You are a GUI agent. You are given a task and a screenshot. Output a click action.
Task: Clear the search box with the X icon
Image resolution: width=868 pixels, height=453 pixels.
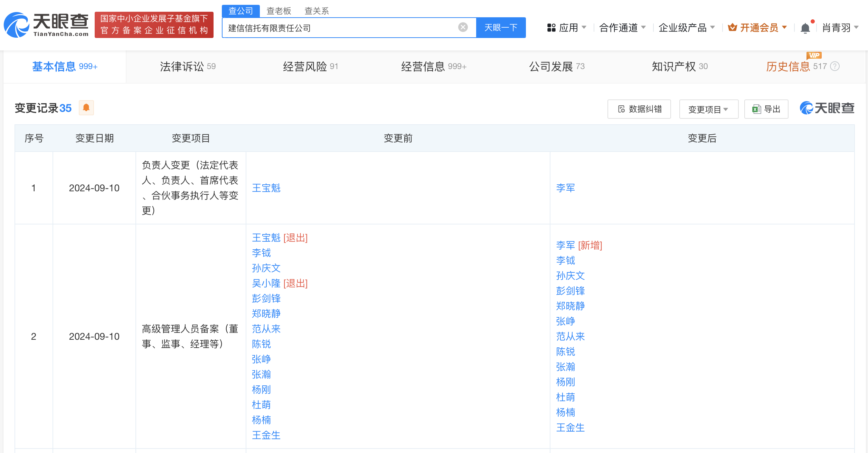(x=463, y=27)
